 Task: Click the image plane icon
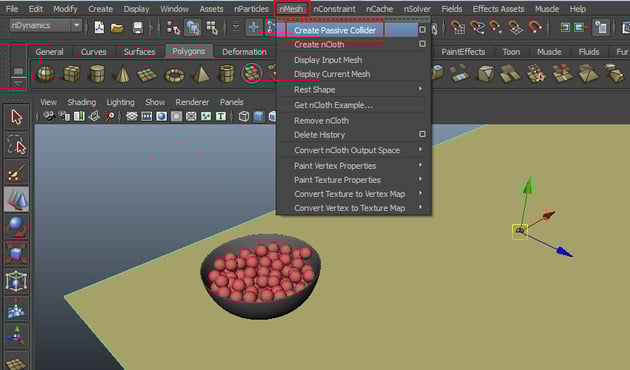point(94,117)
